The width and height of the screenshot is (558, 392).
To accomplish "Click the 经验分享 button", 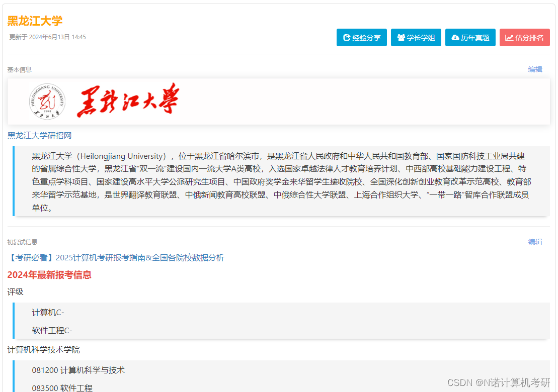I will [362, 38].
